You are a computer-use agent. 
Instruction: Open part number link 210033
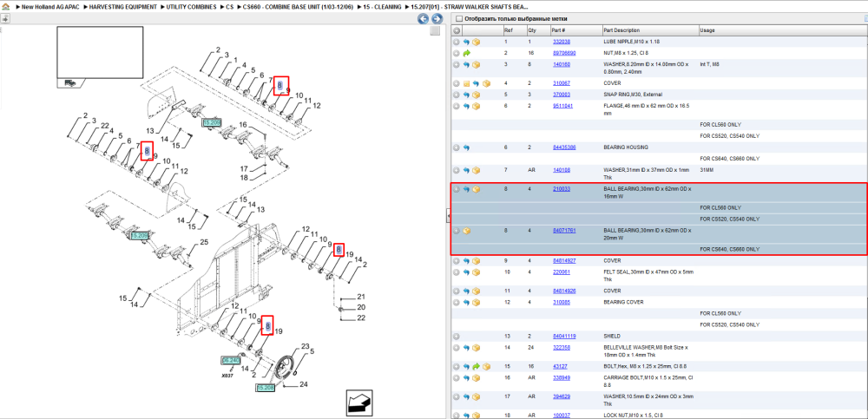tap(562, 189)
